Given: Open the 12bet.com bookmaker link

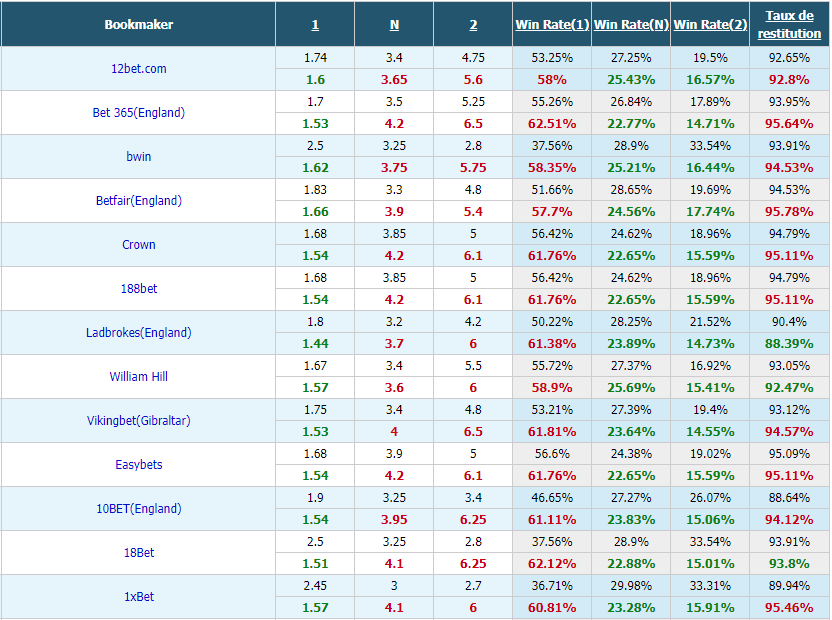Looking at the screenshot, I should 138,68.
